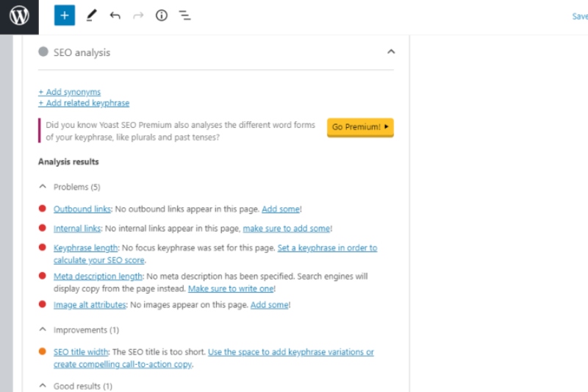Click the Go Premium button

(360, 127)
